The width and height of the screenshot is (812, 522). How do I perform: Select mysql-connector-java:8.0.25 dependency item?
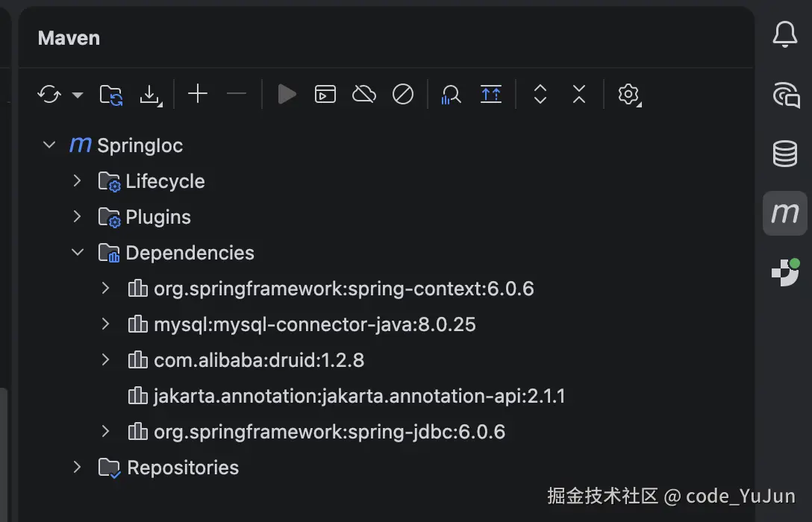pyautogui.click(x=314, y=324)
